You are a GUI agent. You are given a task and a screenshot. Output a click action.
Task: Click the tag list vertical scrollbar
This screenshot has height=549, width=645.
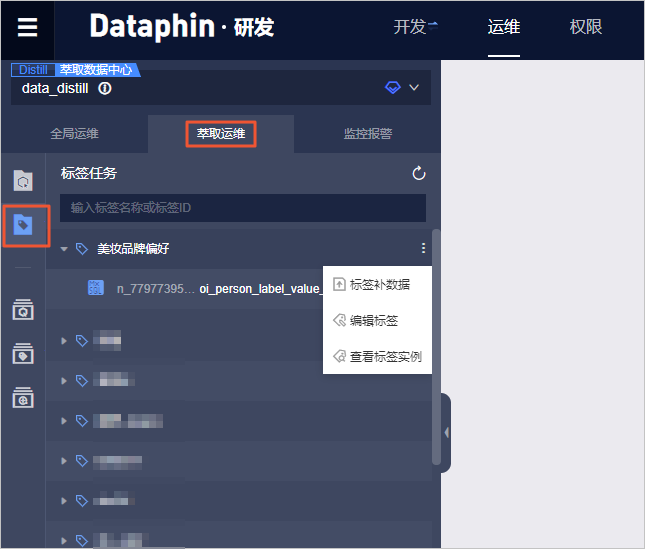tap(436, 347)
